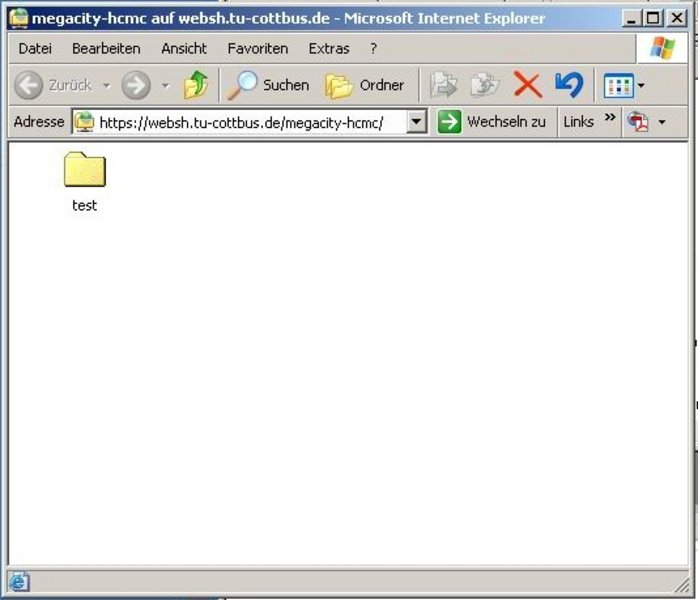Open the forward history dropdown arrow
The height and width of the screenshot is (600, 698).
pos(166,86)
